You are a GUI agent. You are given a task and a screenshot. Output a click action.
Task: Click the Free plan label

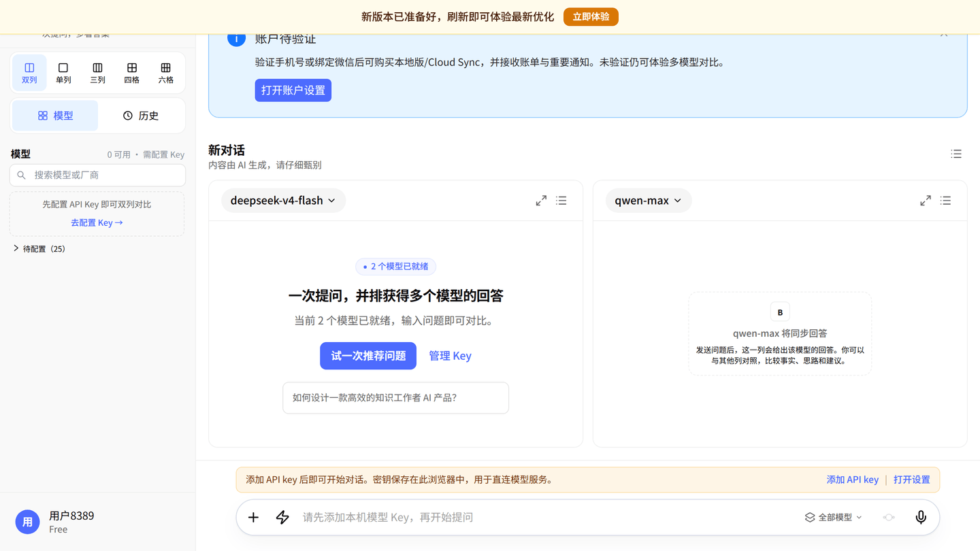pyautogui.click(x=59, y=529)
